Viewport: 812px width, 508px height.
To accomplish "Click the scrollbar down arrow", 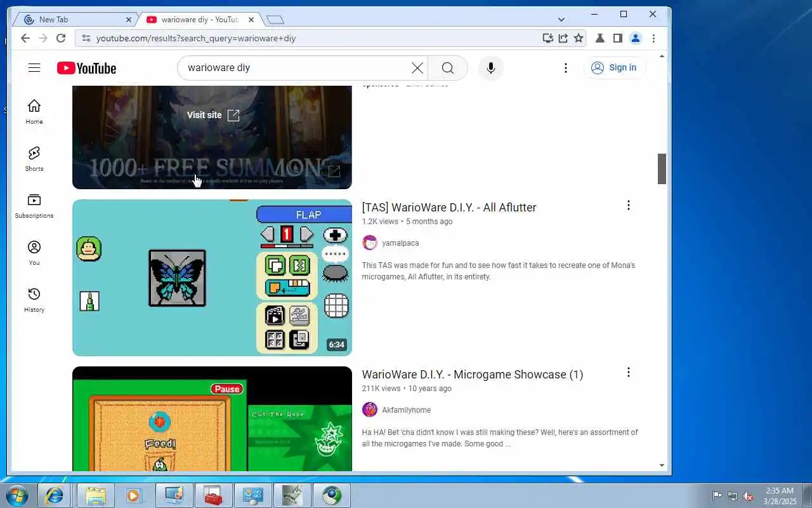I will click(662, 465).
